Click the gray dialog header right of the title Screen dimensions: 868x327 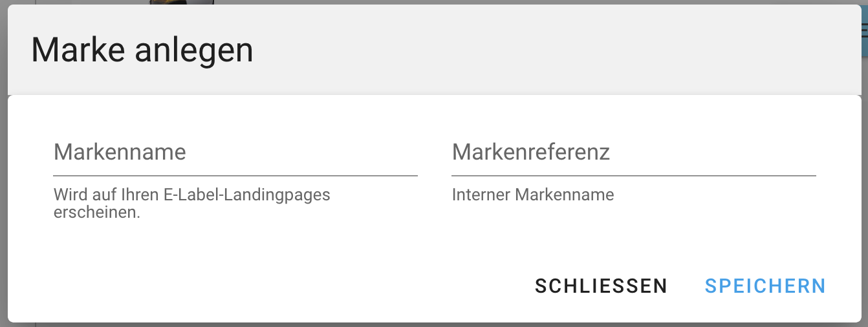[x=550, y=50]
